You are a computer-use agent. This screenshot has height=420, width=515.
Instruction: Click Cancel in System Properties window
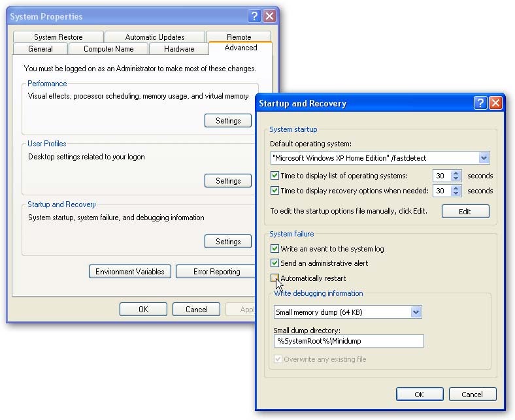pos(196,310)
